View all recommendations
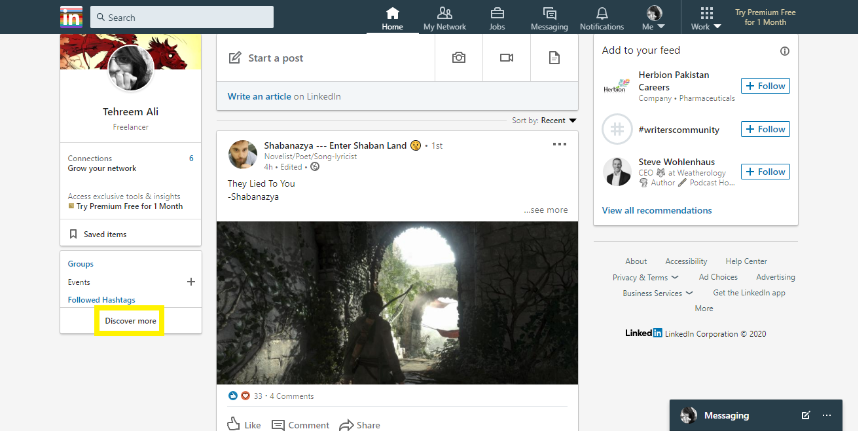 click(657, 210)
